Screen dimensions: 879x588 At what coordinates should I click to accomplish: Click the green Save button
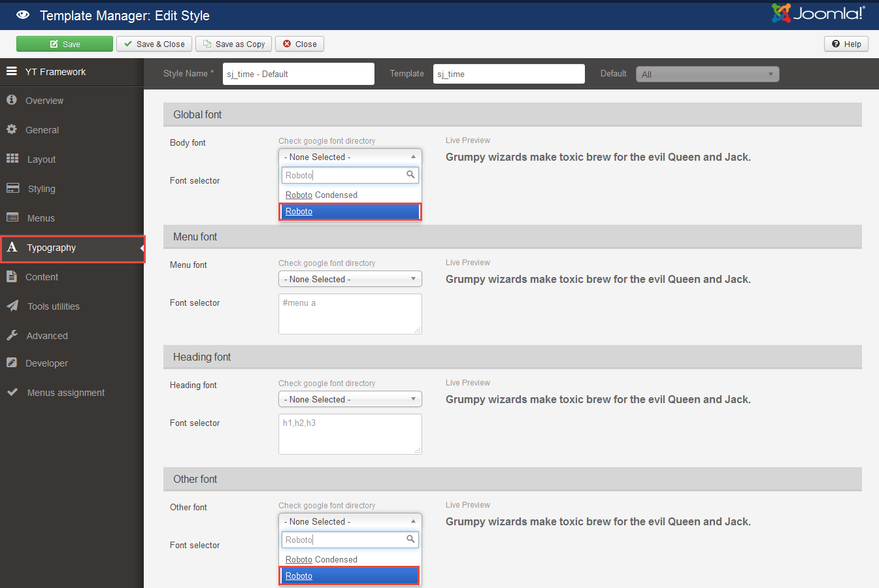(x=65, y=44)
